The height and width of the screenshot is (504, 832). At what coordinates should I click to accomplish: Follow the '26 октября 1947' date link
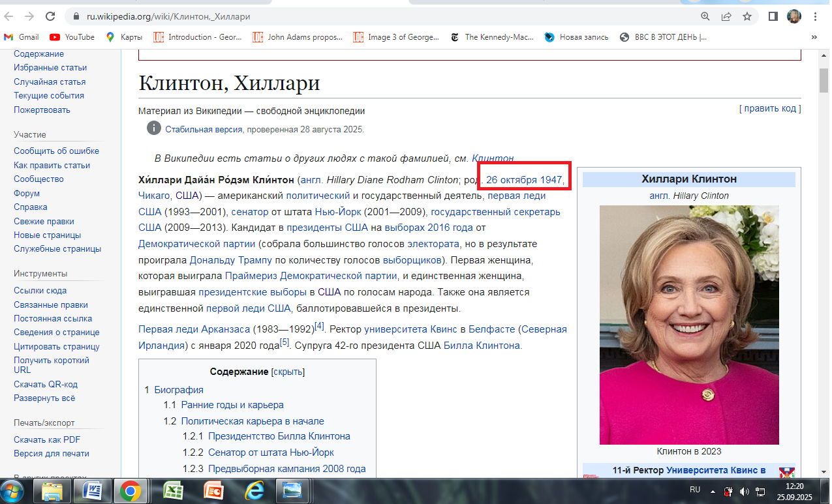(x=524, y=179)
